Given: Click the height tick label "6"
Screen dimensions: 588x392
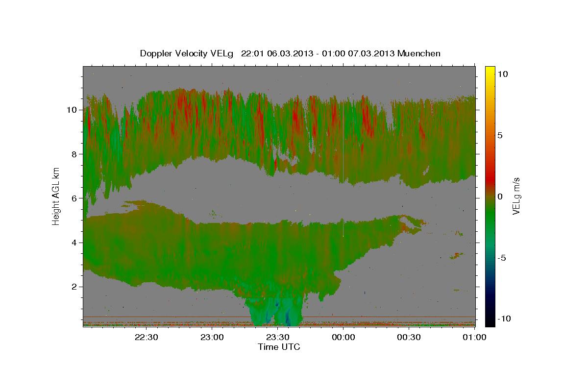Looking at the screenshot, I should point(75,198).
